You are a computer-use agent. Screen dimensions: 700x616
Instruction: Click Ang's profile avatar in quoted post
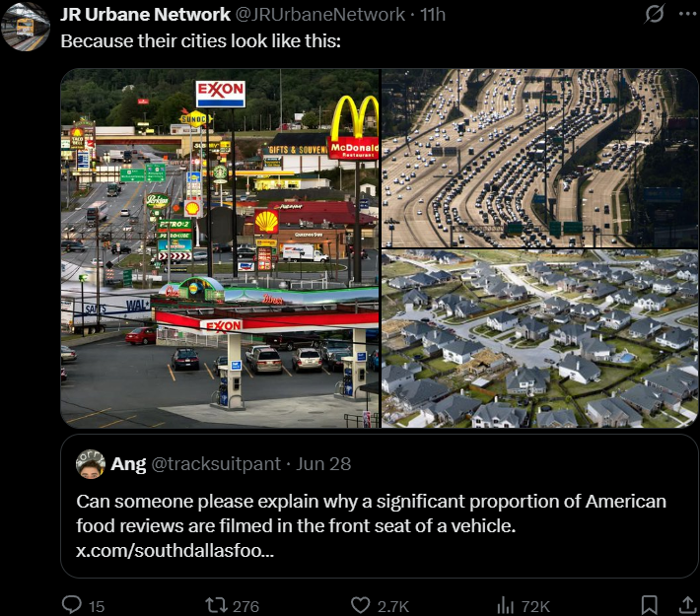point(91,464)
